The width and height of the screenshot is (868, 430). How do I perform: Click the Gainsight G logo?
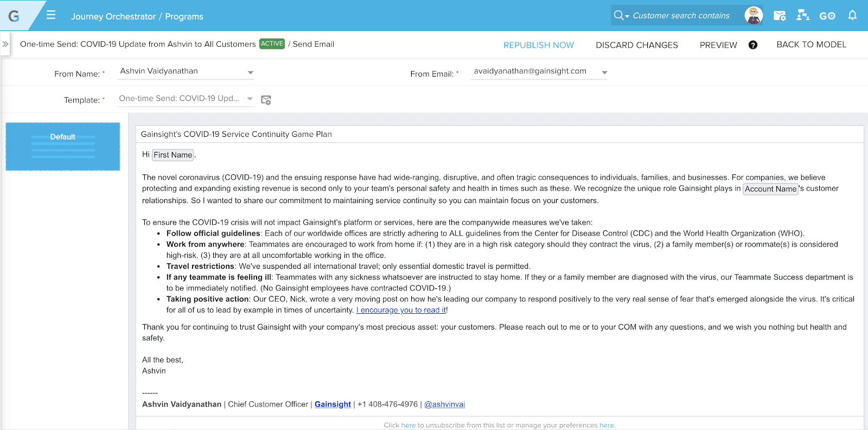tap(14, 16)
